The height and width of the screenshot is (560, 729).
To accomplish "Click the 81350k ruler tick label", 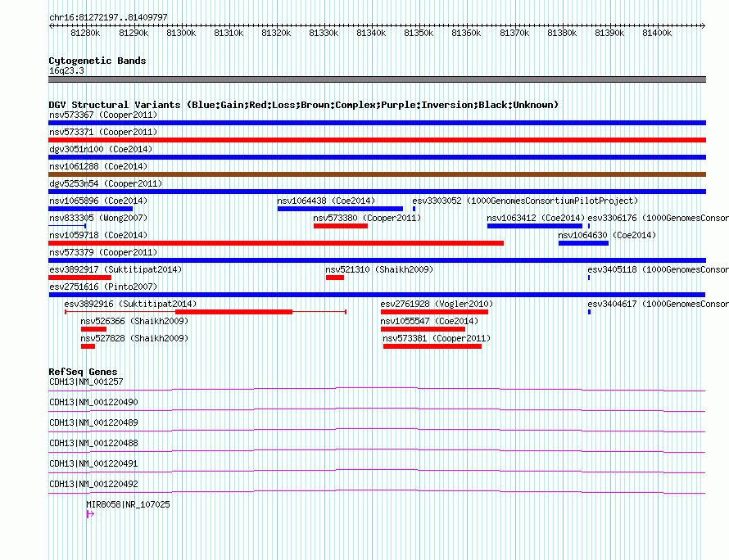I will (x=419, y=33).
